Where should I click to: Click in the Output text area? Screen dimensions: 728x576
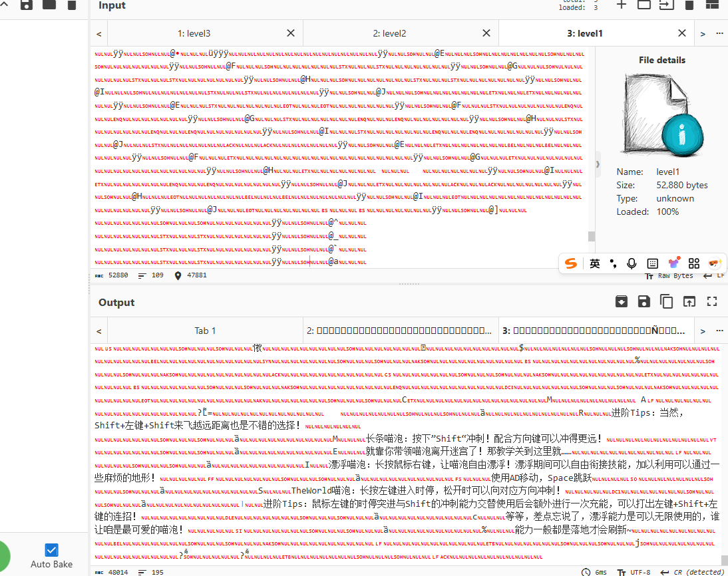(x=406, y=453)
